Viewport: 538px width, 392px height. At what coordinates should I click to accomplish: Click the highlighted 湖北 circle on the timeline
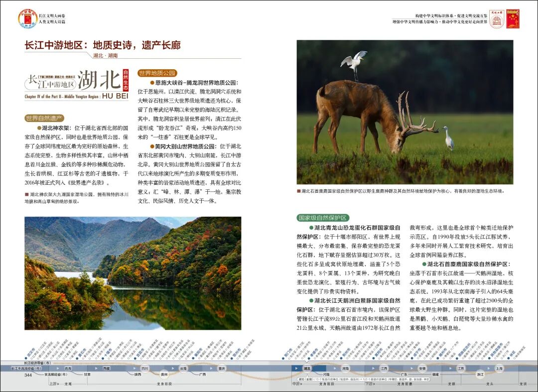pos(307,368)
